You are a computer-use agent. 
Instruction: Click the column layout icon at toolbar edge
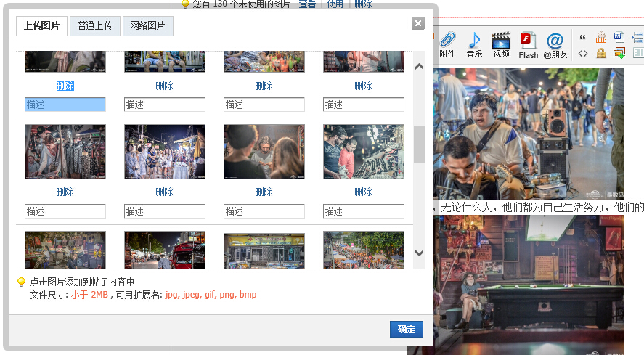(638, 53)
